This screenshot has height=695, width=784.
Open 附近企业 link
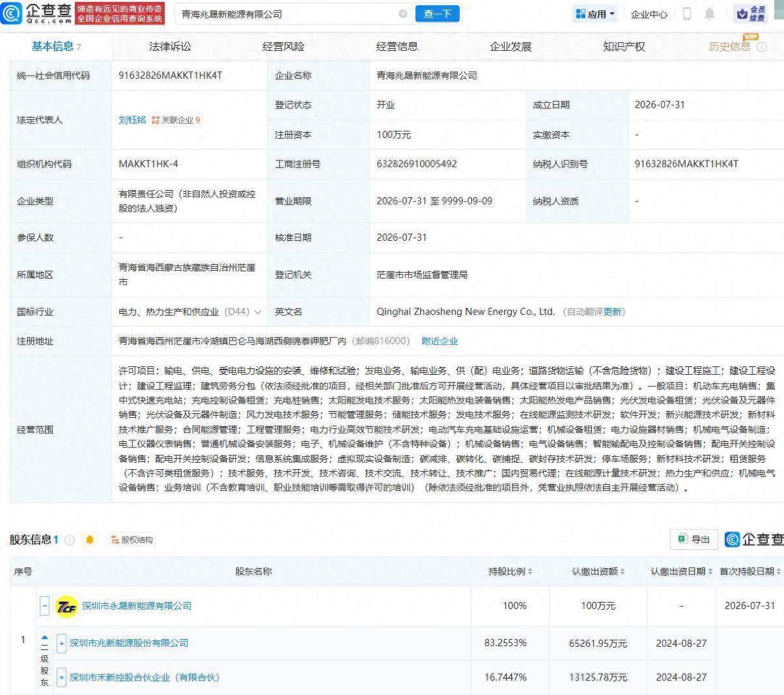(440, 341)
